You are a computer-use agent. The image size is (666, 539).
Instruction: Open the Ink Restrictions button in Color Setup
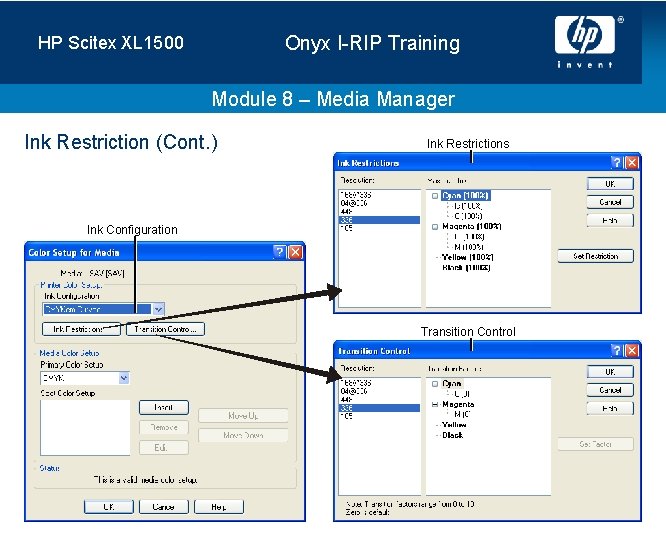click(81, 329)
